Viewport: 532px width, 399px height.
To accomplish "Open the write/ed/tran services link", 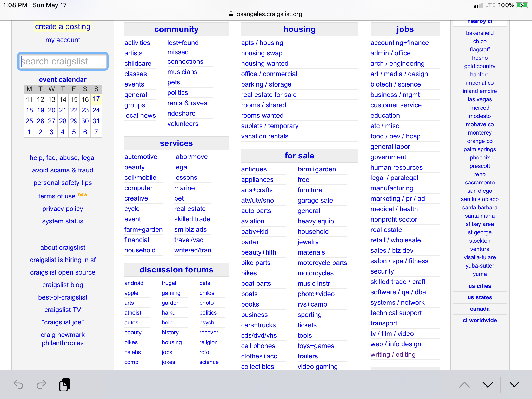I will [193, 250].
